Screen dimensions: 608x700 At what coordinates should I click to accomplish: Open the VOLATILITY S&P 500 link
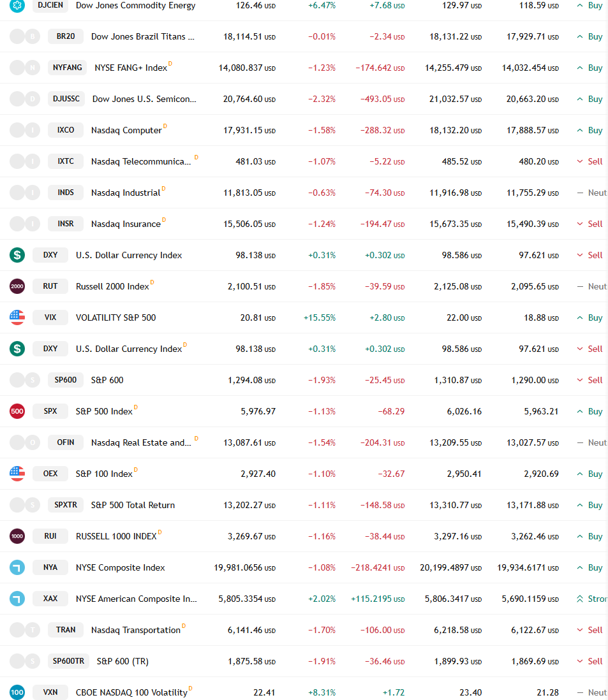(x=115, y=318)
